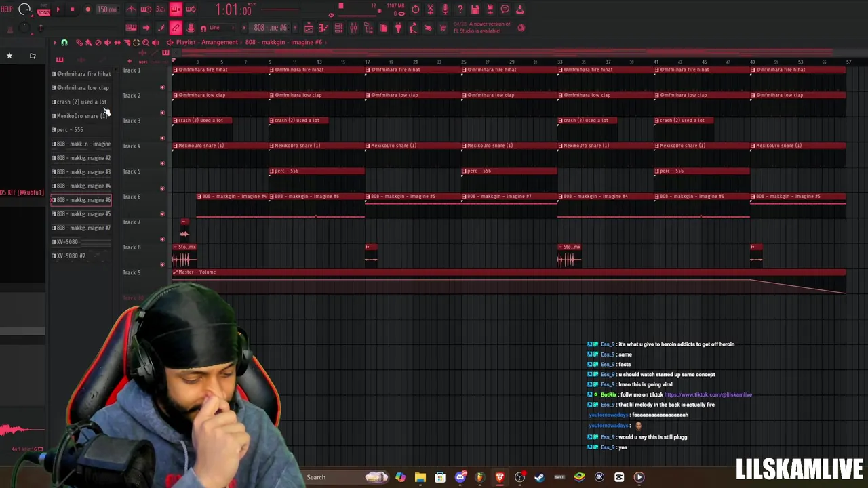Click the chat bubble icon in toolbar
The height and width of the screenshot is (488, 868).
505,9
